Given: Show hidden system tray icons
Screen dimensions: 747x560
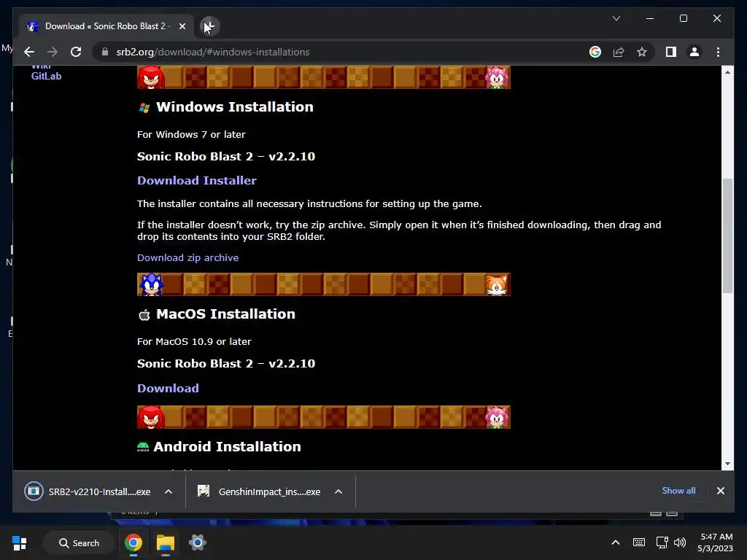Looking at the screenshot, I should (x=616, y=542).
